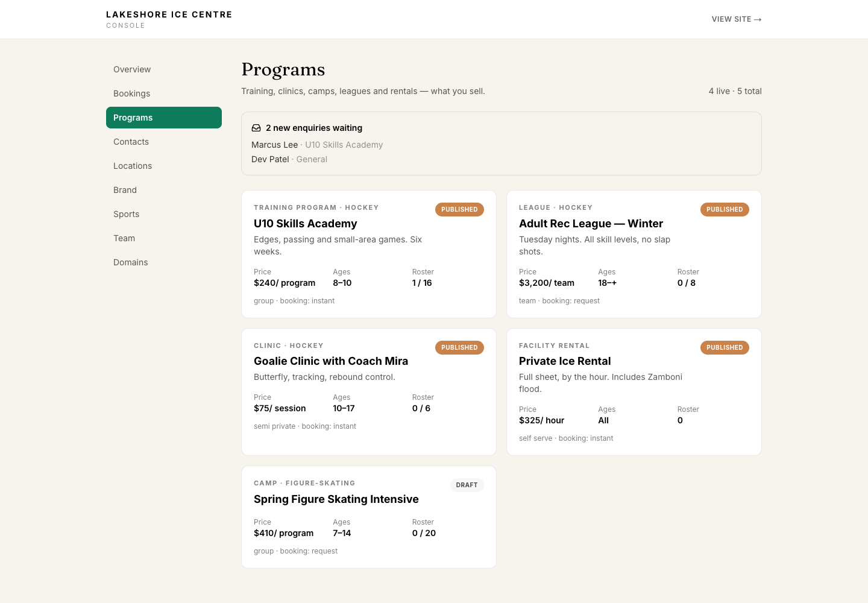The width and height of the screenshot is (868, 603).
Task: Click Published badge on Private Ice Rental
Action: pos(725,347)
